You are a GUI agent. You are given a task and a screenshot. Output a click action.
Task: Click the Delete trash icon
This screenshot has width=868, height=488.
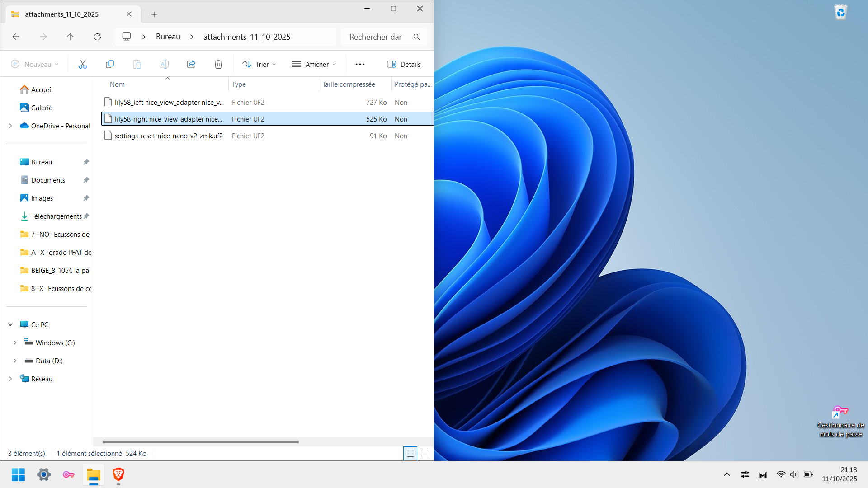coord(218,64)
